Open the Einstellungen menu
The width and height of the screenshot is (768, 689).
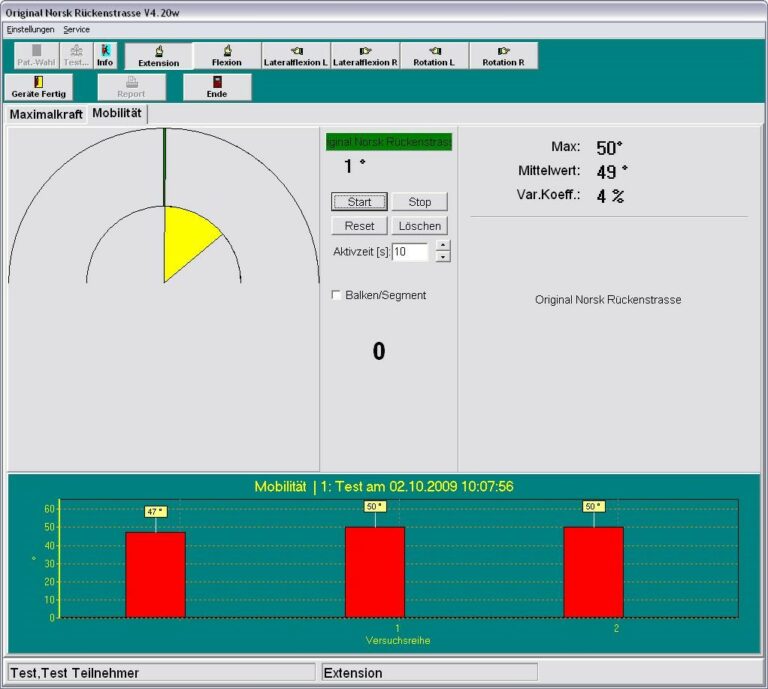31,29
